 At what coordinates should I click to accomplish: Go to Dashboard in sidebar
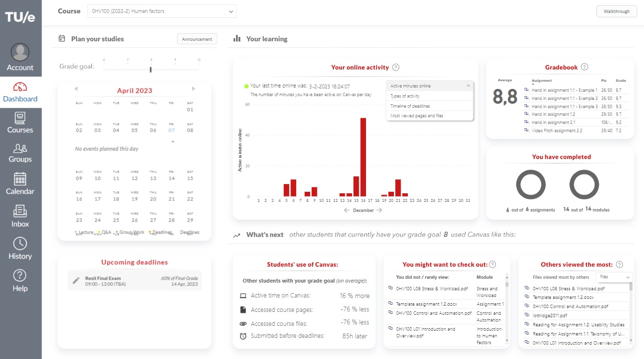20,92
